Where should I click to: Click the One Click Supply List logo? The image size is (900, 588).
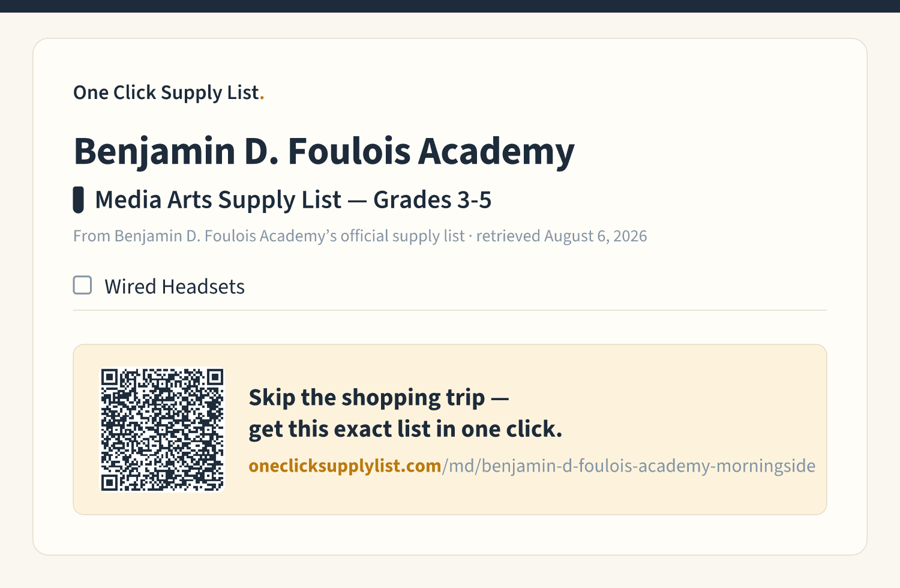pyautogui.click(x=169, y=92)
